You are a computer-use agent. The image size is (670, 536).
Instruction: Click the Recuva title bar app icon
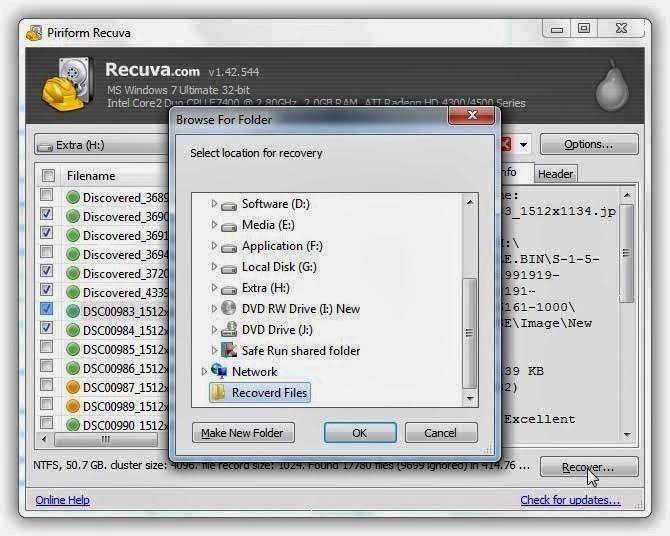coord(34,33)
